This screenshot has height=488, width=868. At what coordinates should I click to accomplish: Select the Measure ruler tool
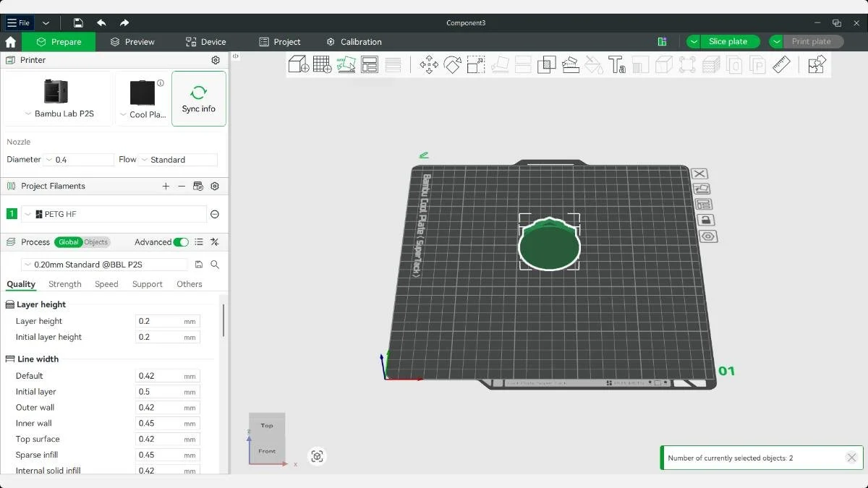tap(781, 64)
